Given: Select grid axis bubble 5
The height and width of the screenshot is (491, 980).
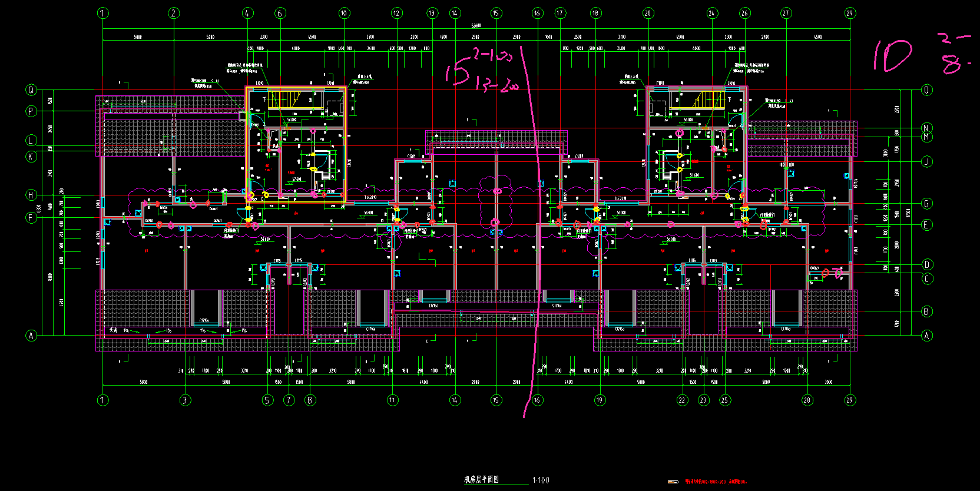Looking at the screenshot, I should (267, 400).
